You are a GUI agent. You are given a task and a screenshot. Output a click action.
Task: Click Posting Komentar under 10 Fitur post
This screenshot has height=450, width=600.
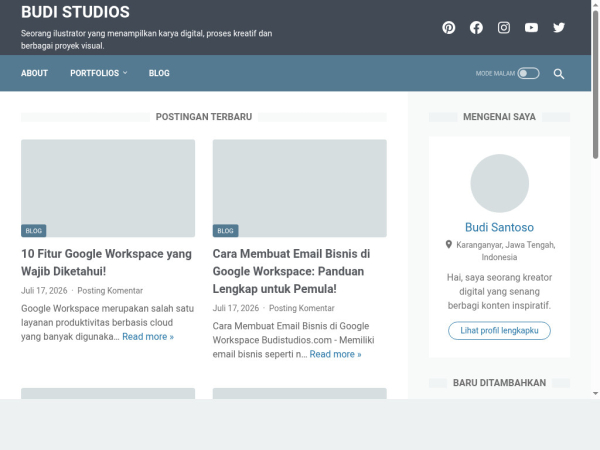[110, 291]
